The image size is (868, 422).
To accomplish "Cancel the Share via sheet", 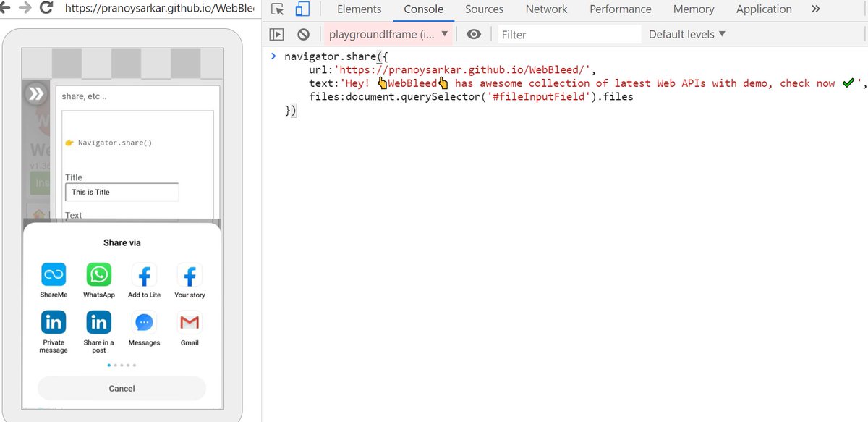I will (x=122, y=388).
